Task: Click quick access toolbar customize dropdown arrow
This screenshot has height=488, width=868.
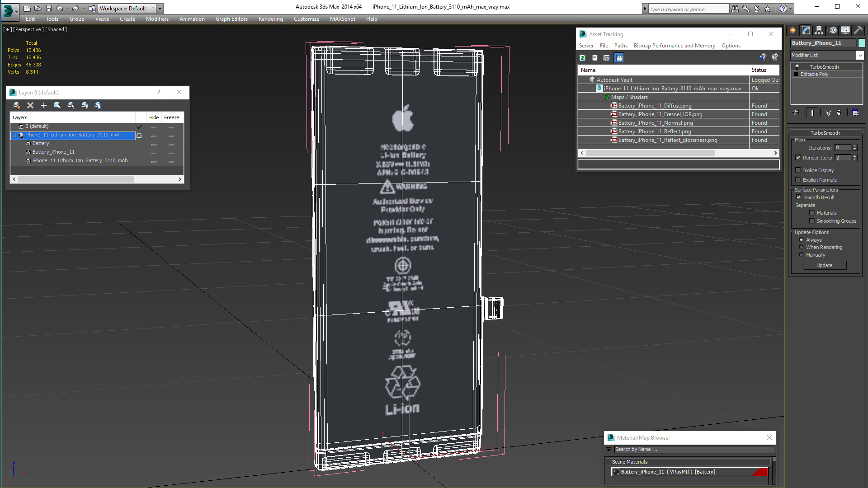Action: pos(160,8)
